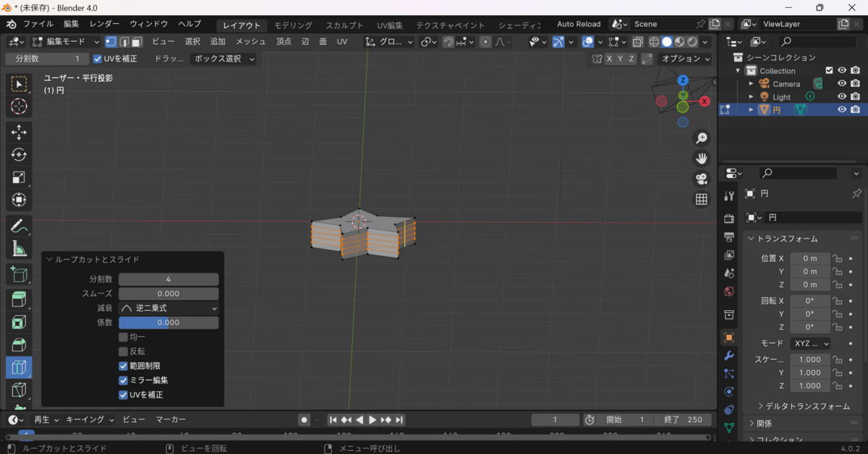The image size is (868, 454).
Task: Toggle camera view icon in viewport
Action: [x=701, y=179]
